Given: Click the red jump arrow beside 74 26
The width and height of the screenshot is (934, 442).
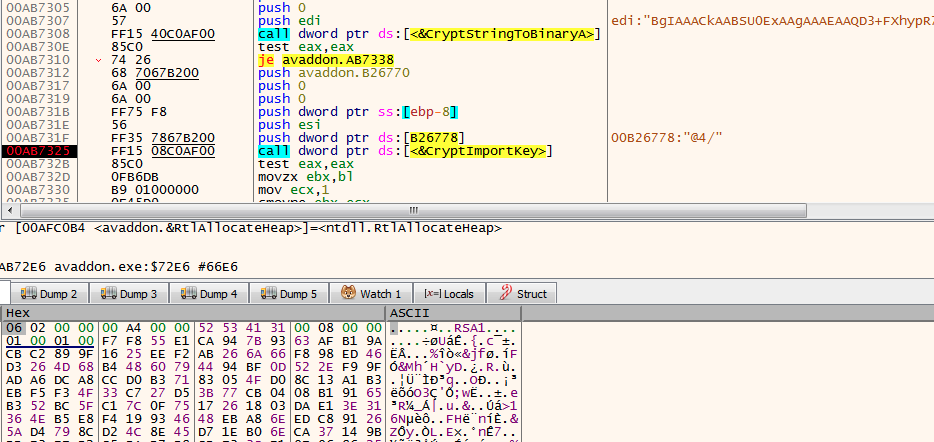Looking at the screenshot, I should (x=99, y=60).
